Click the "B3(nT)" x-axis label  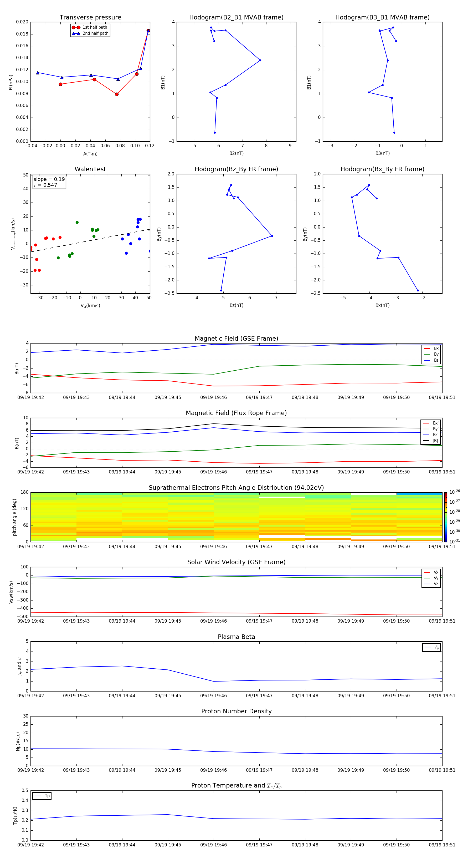pos(382,153)
